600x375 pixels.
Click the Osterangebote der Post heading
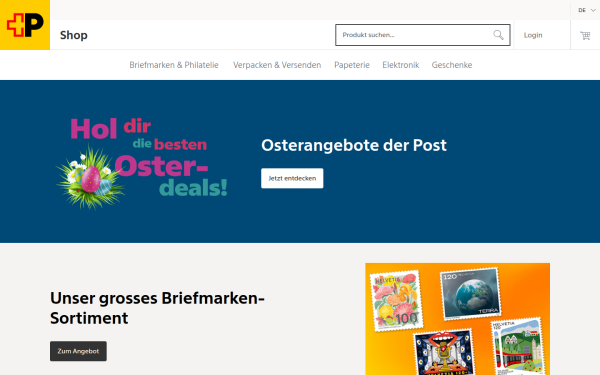point(354,145)
